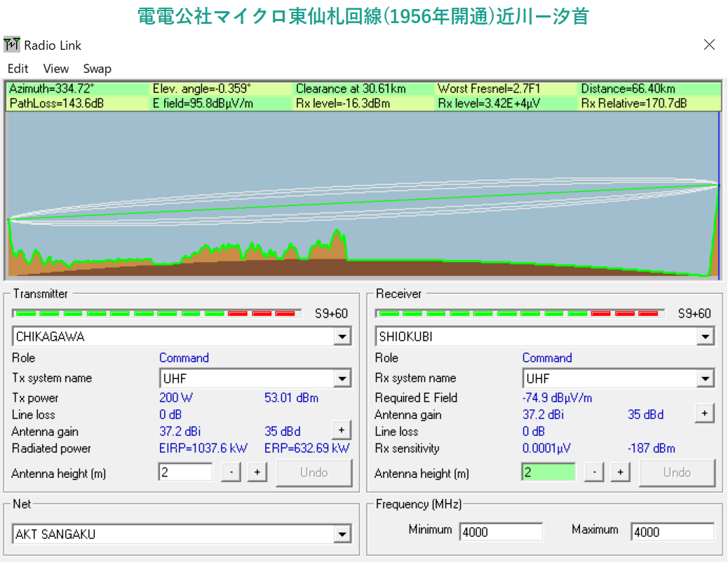Click the Azimuth=334.72° readout
Image resolution: width=728 pixels, height=562 pixels.
[x=51, y=88]
